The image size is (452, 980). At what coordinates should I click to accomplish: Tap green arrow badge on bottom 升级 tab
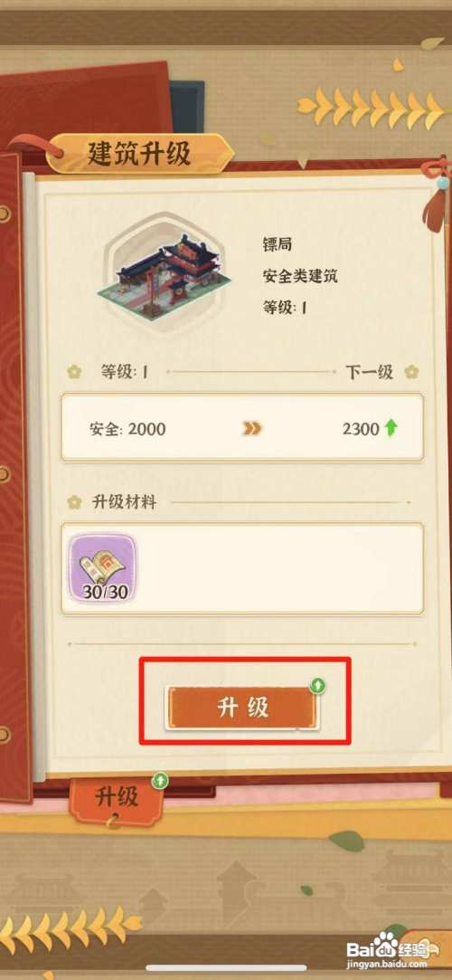(160, 779)
